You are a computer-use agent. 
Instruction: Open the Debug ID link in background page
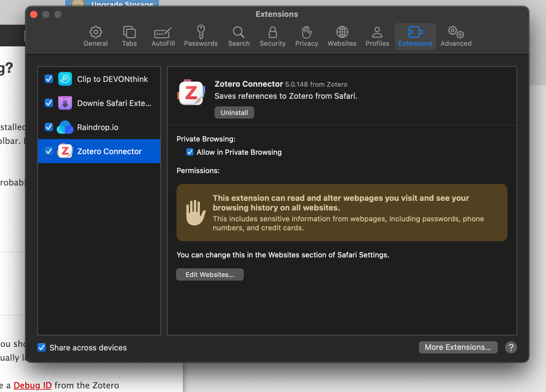coord(33,385)
